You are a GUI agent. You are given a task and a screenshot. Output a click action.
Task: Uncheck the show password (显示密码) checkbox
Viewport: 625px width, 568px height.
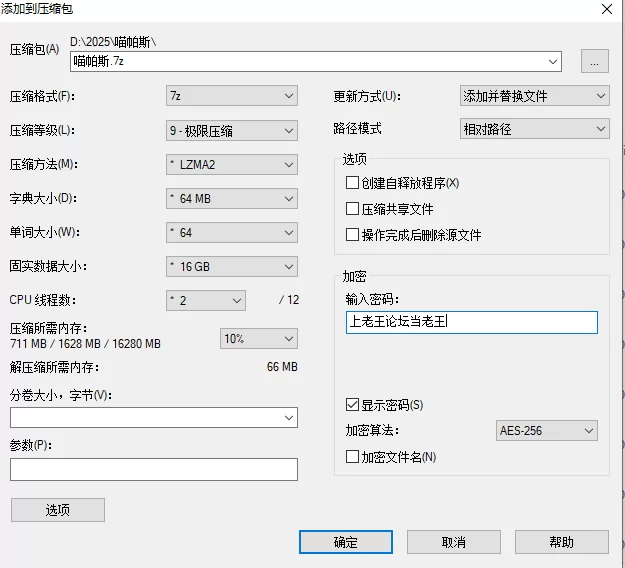[352, 405]
